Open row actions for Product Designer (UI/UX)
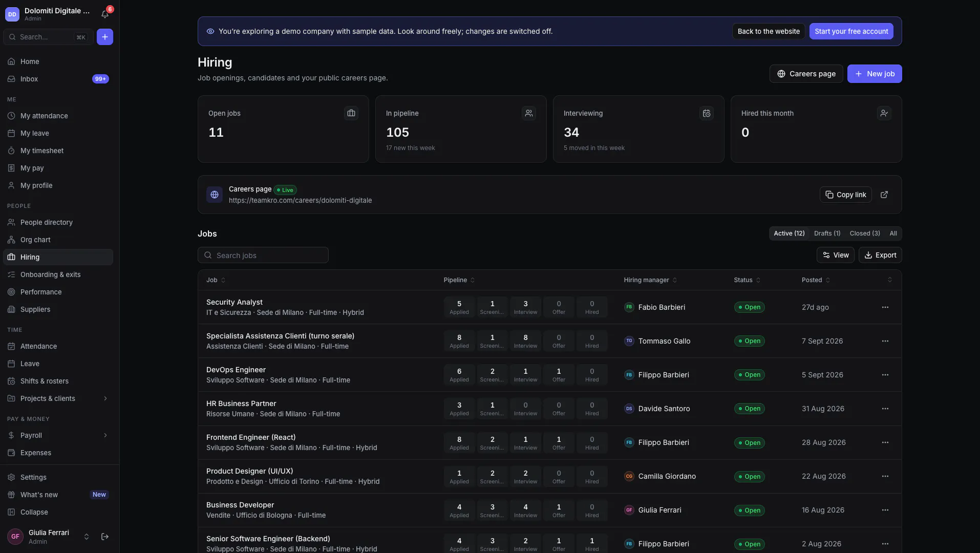Image resolution: width=980 pixels, height=553 pixels. (x=885, y=476)
